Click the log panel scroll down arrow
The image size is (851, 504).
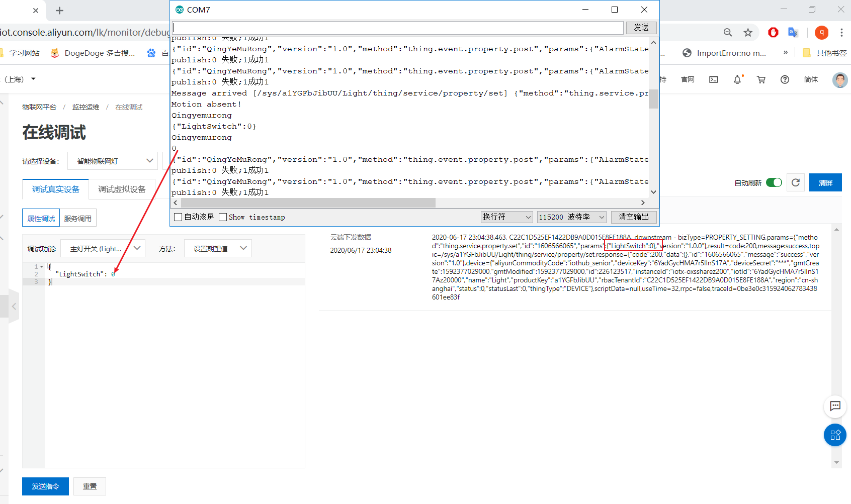(836, 462)
